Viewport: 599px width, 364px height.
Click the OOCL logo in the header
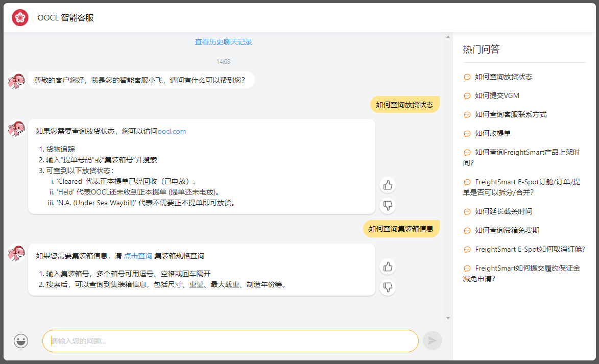(x=20, y=18)
